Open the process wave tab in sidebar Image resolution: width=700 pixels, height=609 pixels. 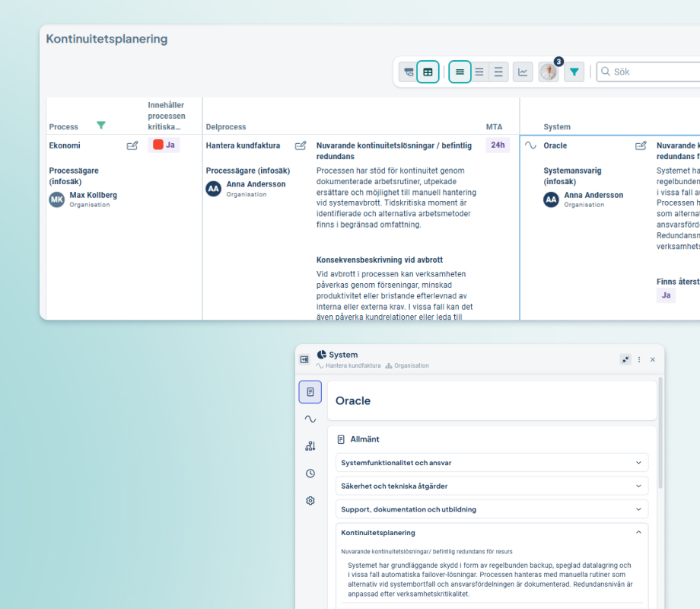pyautogui.click(x=310, y=419)
